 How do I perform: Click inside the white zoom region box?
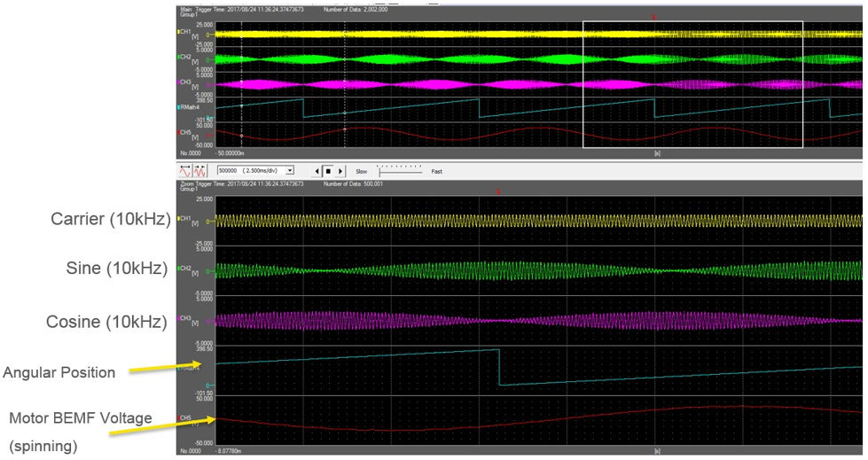click(x=692, y=84)
